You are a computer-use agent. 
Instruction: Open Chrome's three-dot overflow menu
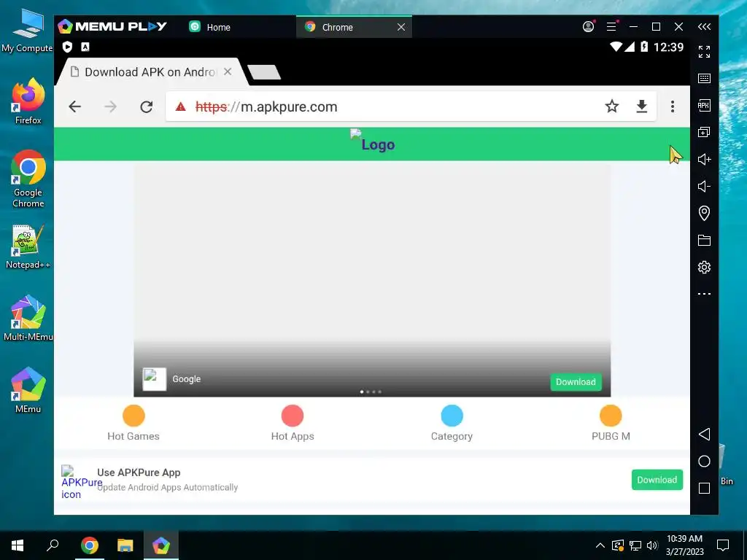click(672, 106)
